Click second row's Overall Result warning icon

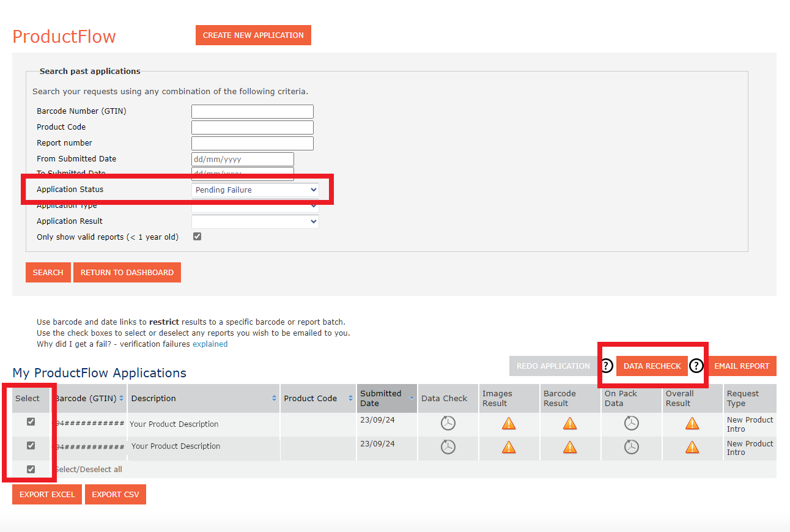(x=692, y=447)
